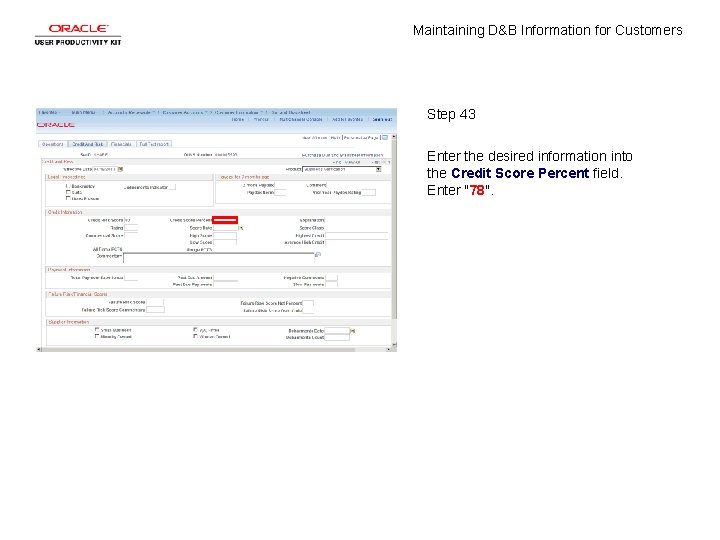
Task: Click the Help link near page top
Action: pyautogui.click(x=335, y=137)
